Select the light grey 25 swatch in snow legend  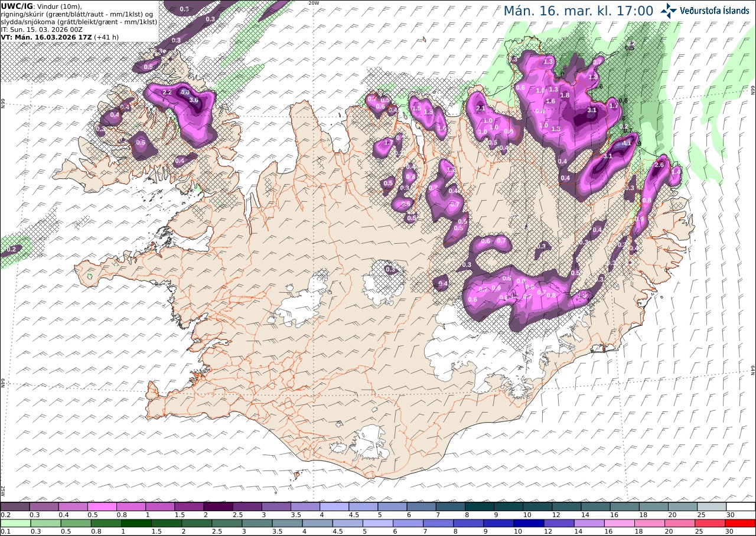click(712, 506)
